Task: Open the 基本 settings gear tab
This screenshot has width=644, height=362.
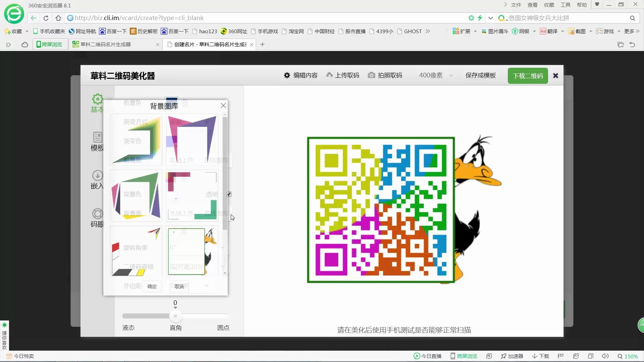Action: (x=97, y=103)
